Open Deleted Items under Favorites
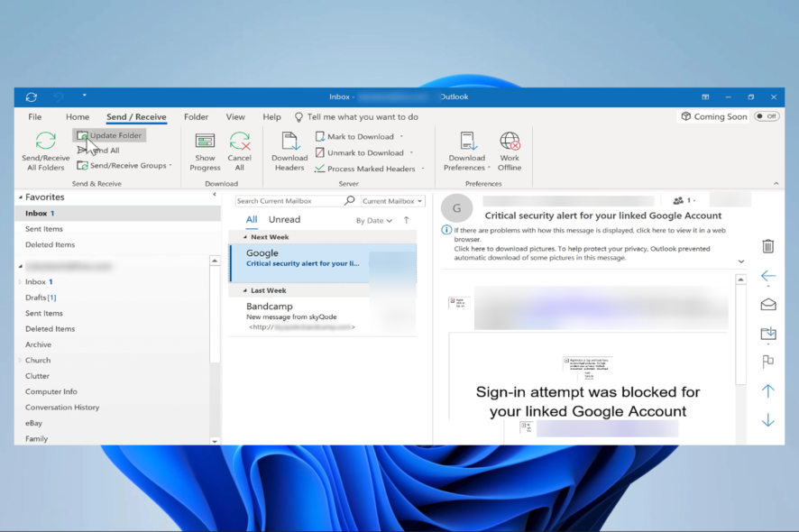Viewport: 799px width, 532px height. tap(50, 244)
